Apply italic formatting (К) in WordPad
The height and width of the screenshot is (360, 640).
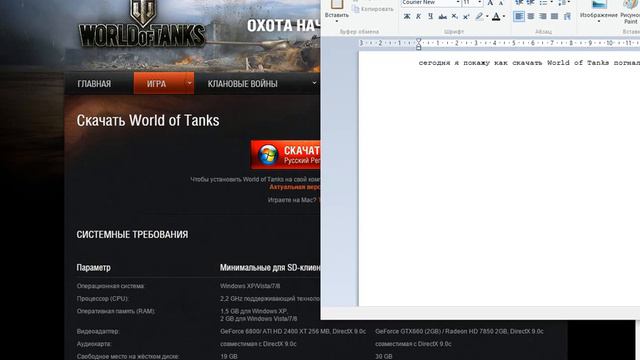pyautogui.click(x=418, y=17)
